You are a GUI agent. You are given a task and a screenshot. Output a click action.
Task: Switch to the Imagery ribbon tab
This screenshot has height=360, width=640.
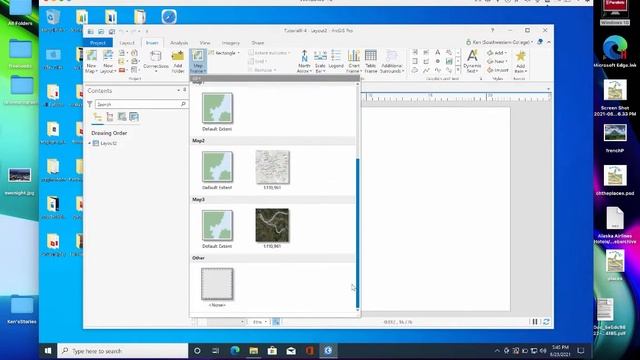231,43
